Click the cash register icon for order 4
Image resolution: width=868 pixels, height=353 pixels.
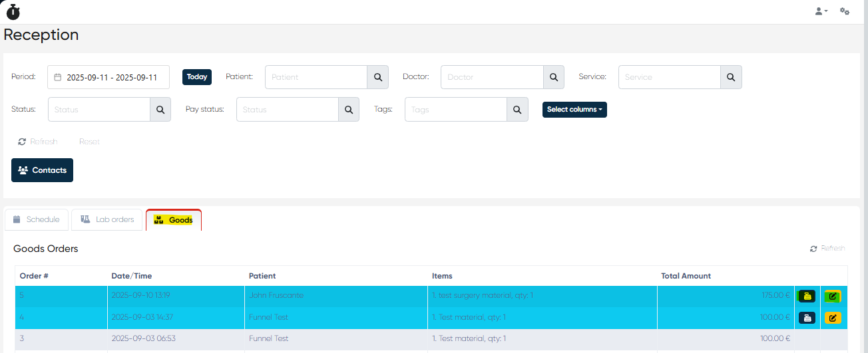[x=807, y=318]
